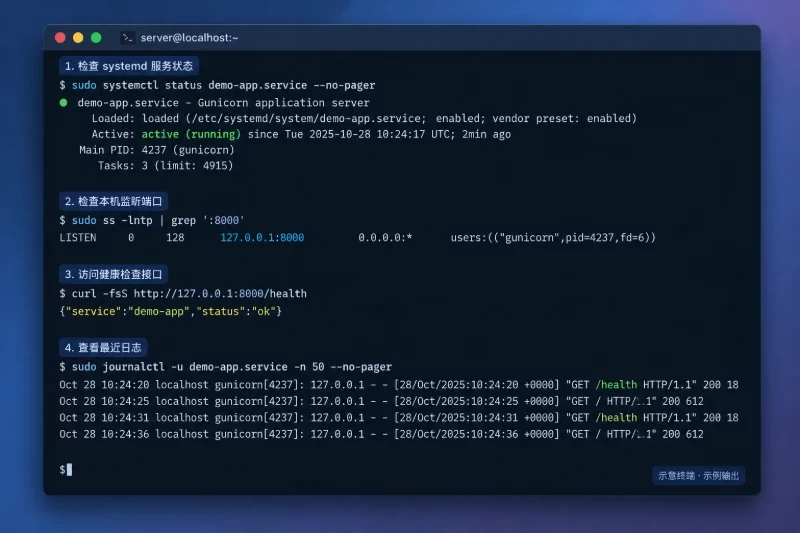Click the label '2. 检查本机监听端口'
The height and width of the screenshot is (533, 800).
tap(113, 201)
